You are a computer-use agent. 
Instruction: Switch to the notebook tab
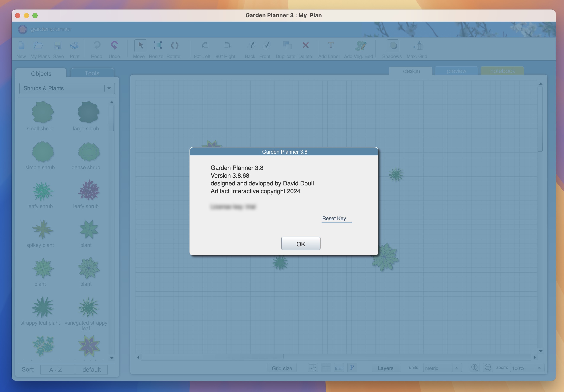point(502,71)
